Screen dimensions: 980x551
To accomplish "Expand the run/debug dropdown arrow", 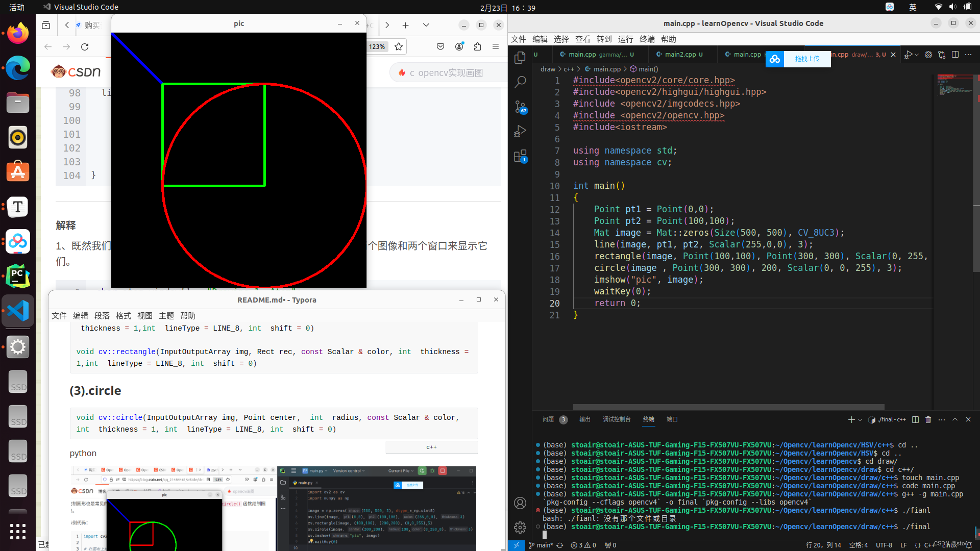I will (x=917, y=55).
